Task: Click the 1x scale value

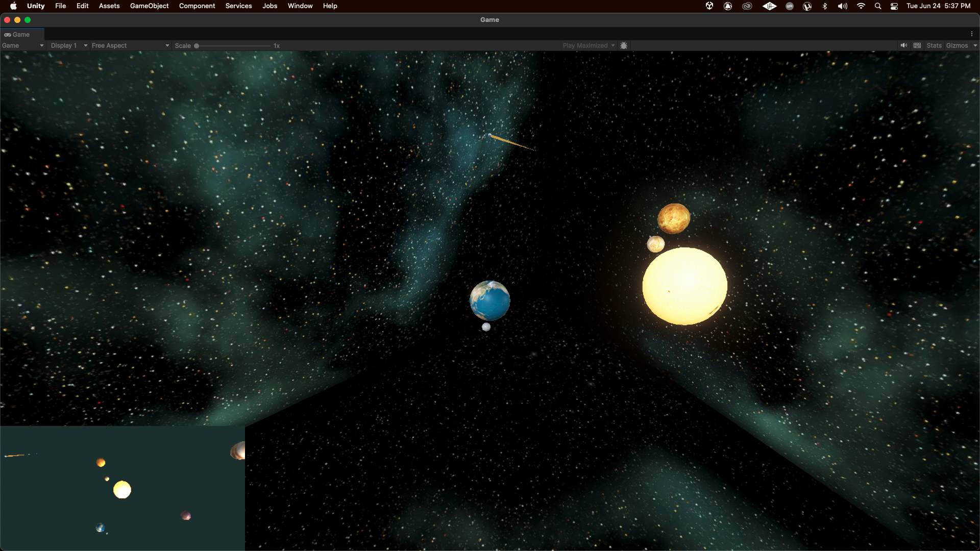Action: tap(277, 46)
